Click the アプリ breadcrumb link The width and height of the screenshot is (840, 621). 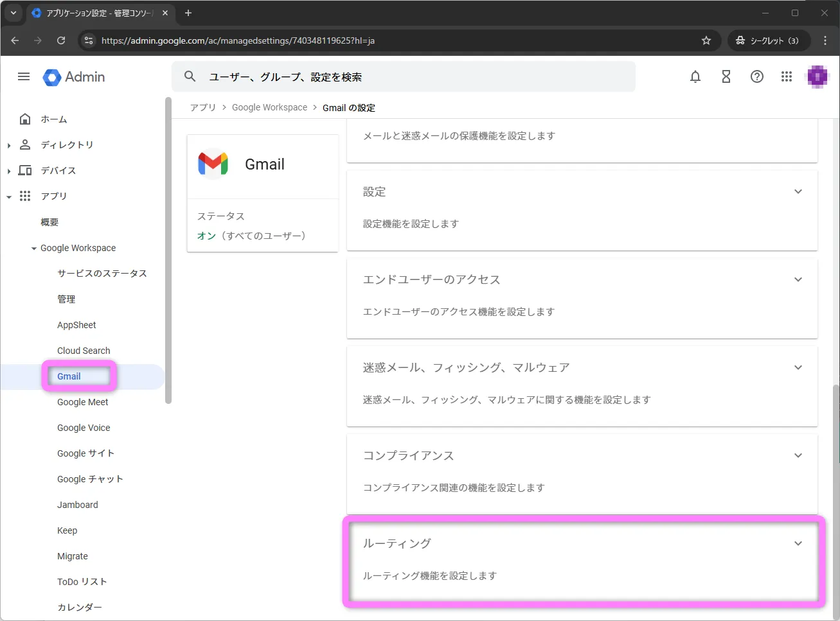click(x=203, y=107)
